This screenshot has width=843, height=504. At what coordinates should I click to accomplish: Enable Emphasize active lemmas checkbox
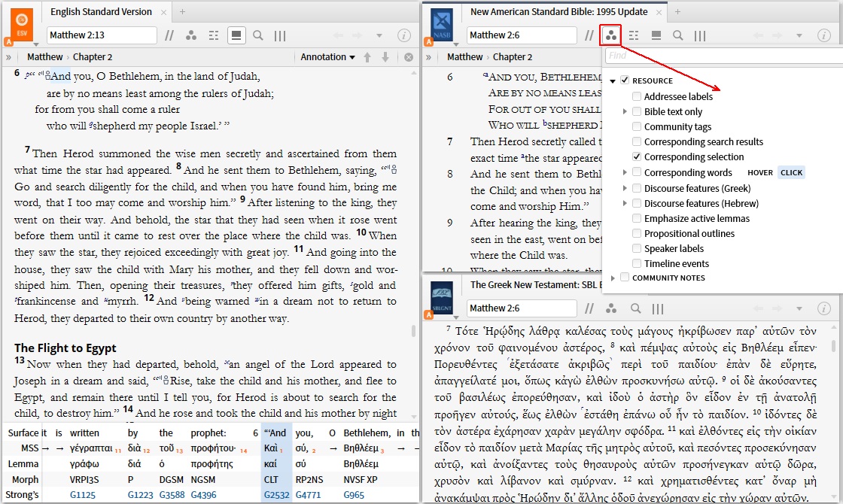(x=637, y=218)
